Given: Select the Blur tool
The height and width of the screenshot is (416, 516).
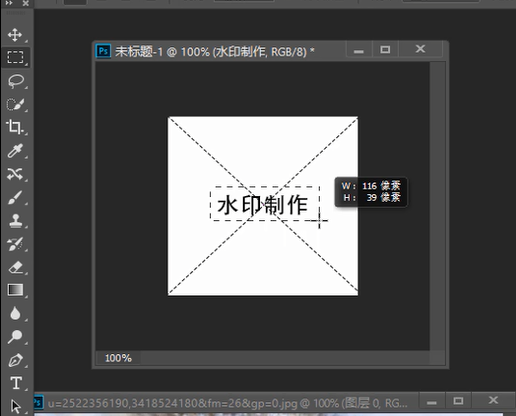Looking at the screenshot, I should [15, 313].
